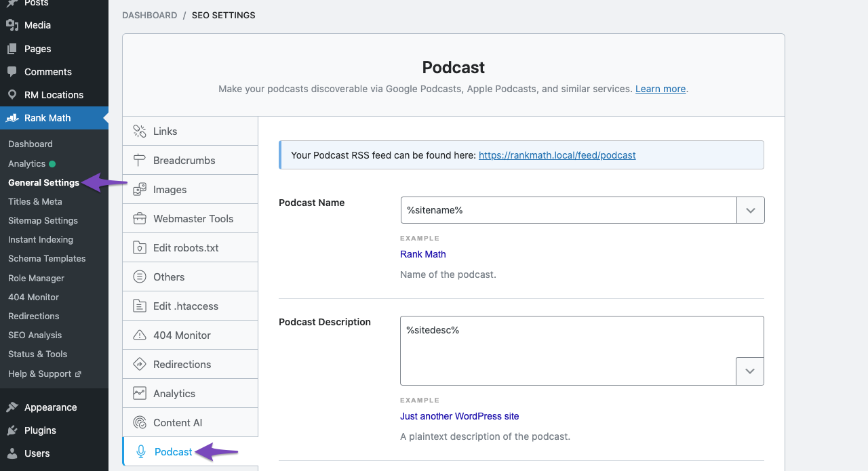Open the Podcast Description variable dropdown
The width and height of the screenshot is (868, 471).
[x=750, y=371]
